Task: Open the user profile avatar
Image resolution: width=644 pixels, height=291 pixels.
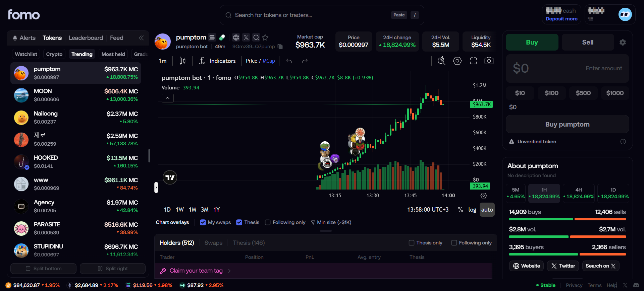Action: [x=625, y=14]
